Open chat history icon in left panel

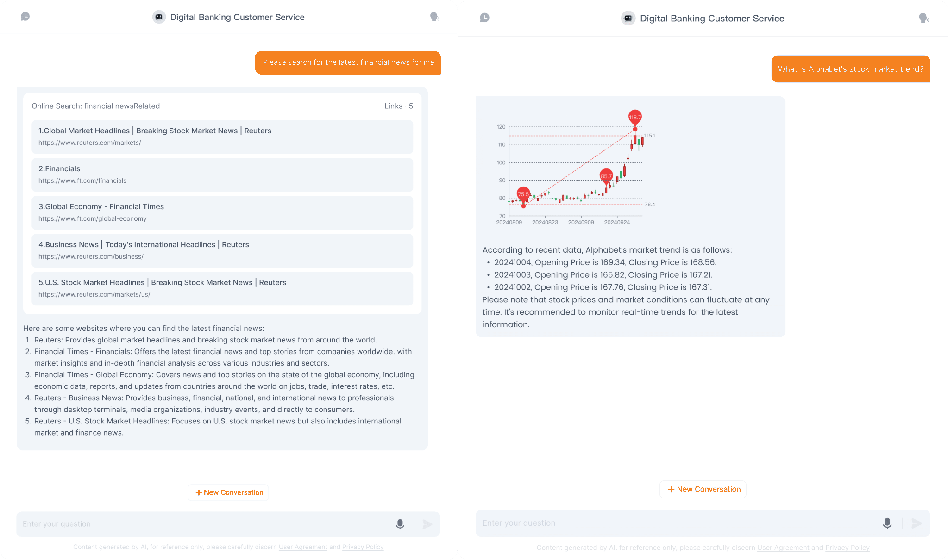(x=25, y=17)
